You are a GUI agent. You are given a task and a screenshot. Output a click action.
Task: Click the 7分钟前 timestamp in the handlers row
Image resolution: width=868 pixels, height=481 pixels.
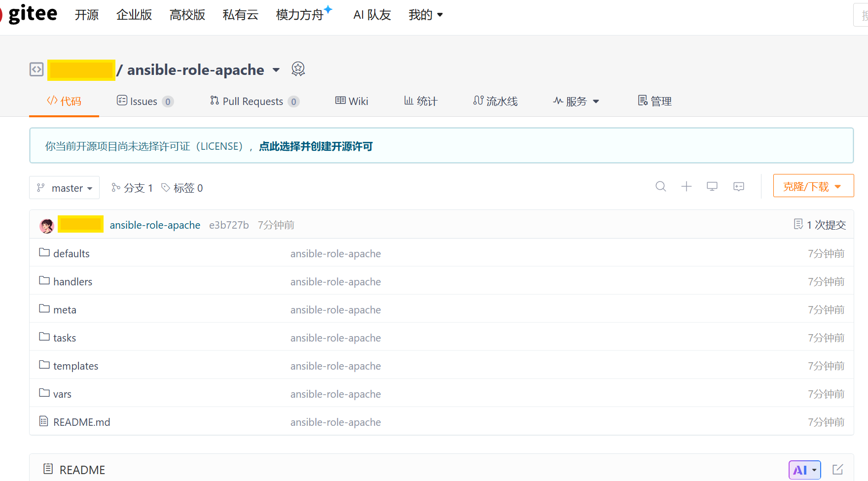click(826, 281)
